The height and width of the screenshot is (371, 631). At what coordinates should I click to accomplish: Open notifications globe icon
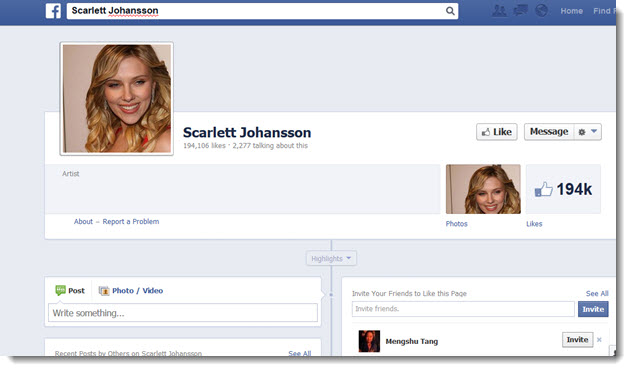pyautogui.click(x=542, y=10)
